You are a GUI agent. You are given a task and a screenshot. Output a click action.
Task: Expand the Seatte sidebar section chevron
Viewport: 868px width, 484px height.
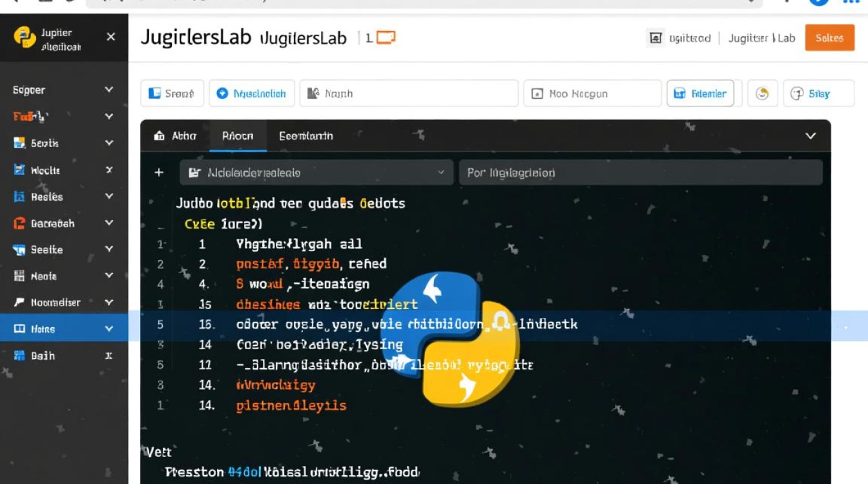coord(109,249)
